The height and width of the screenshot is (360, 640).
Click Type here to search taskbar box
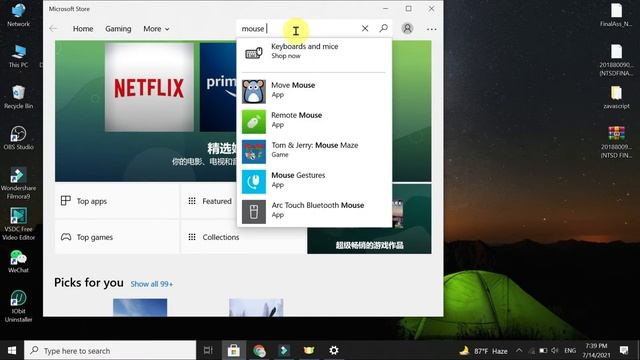[110, 350]
